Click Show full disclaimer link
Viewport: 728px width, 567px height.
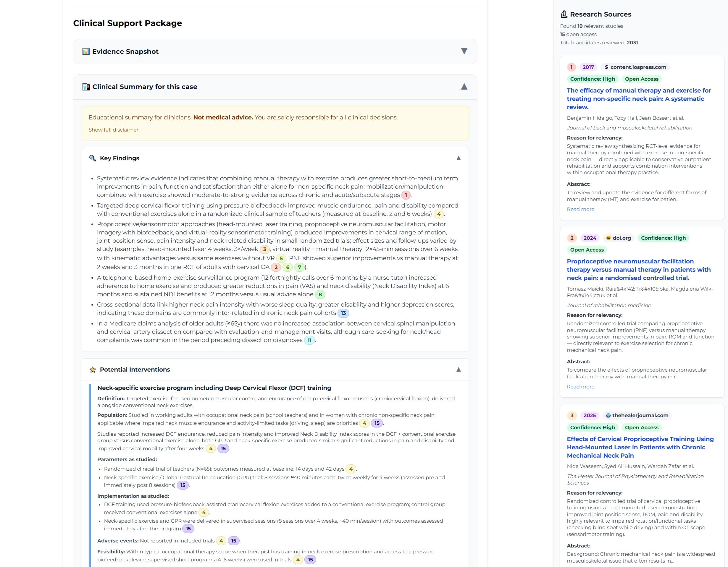click(113, 130)
